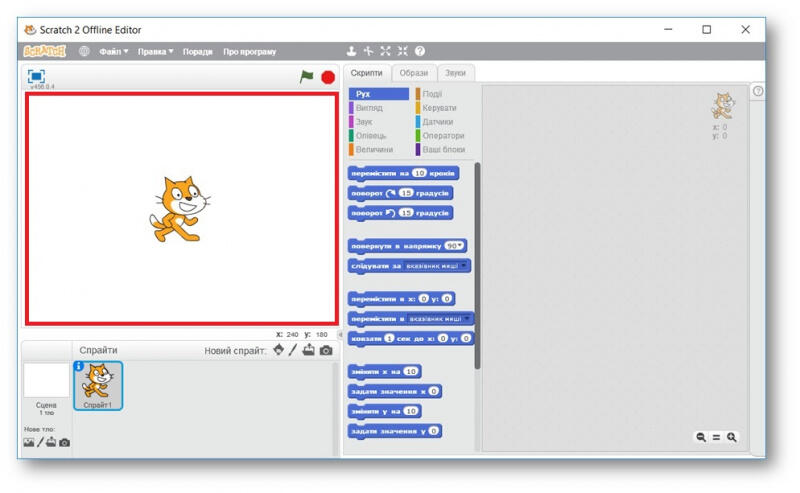Viewport: 800px width, 493px height.
Task: Open info for Спрайт1 via i badge
Action: click(x=79, y=366)
